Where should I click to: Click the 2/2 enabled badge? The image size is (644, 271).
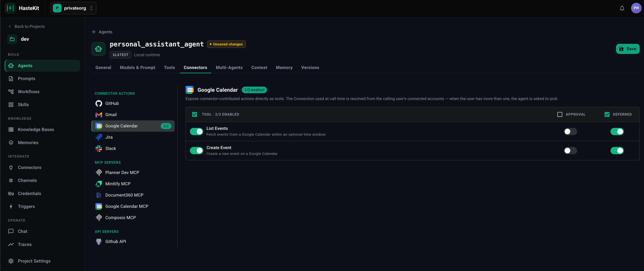[254, 90]
